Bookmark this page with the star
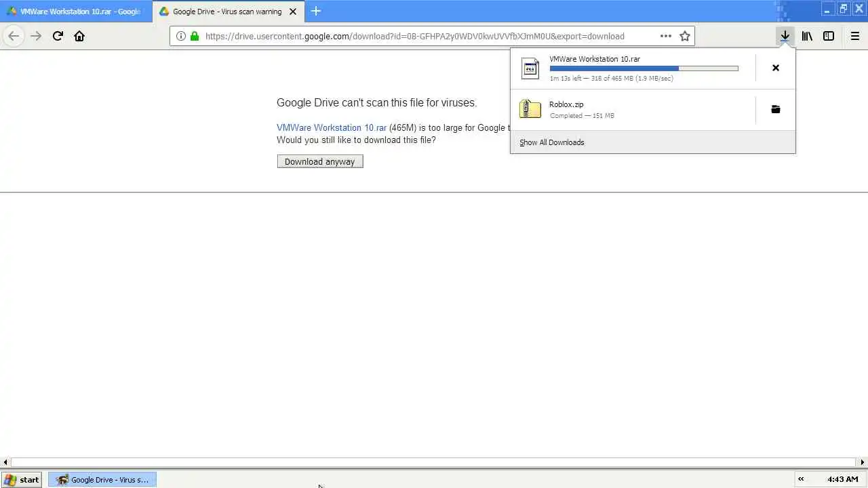 [x=685, y=36]
